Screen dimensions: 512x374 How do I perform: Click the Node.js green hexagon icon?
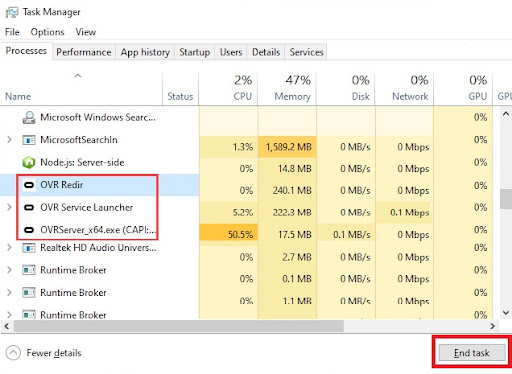(x=29, y=163)
